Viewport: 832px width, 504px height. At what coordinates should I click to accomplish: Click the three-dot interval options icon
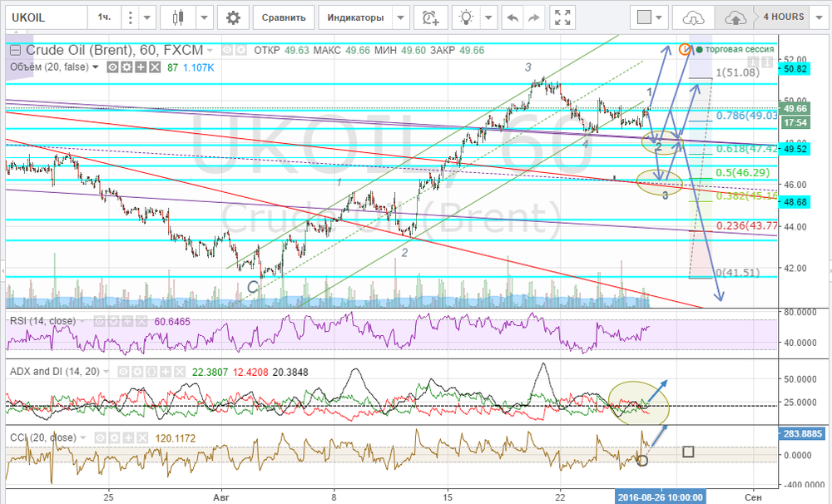[131, 17]
